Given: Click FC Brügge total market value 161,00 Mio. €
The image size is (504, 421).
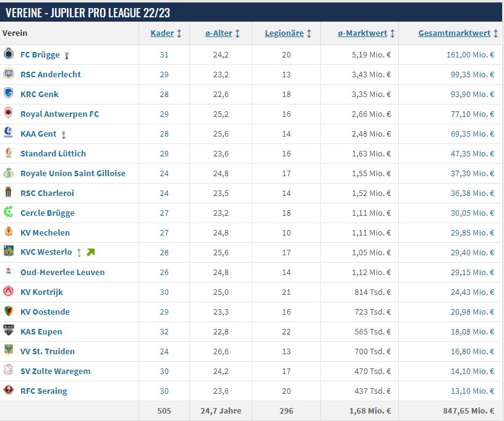Looking at the screenshot, I should (x=470, y=54).
